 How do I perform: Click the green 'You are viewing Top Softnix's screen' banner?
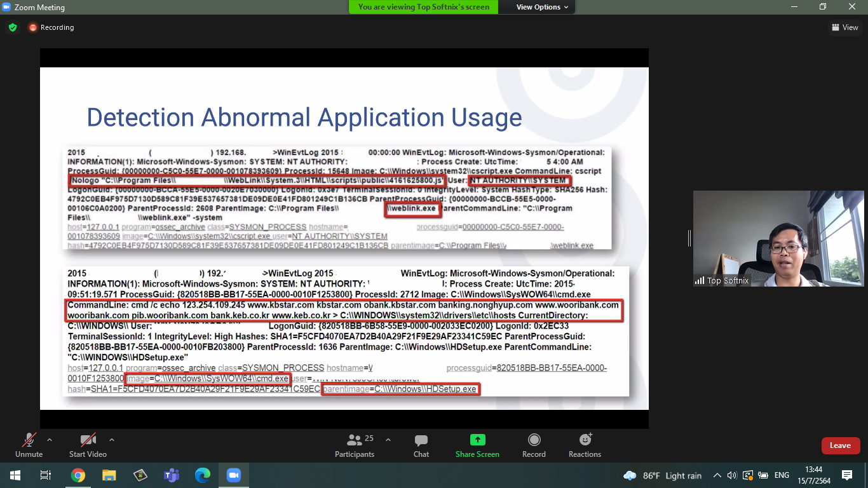click(424, 7)
